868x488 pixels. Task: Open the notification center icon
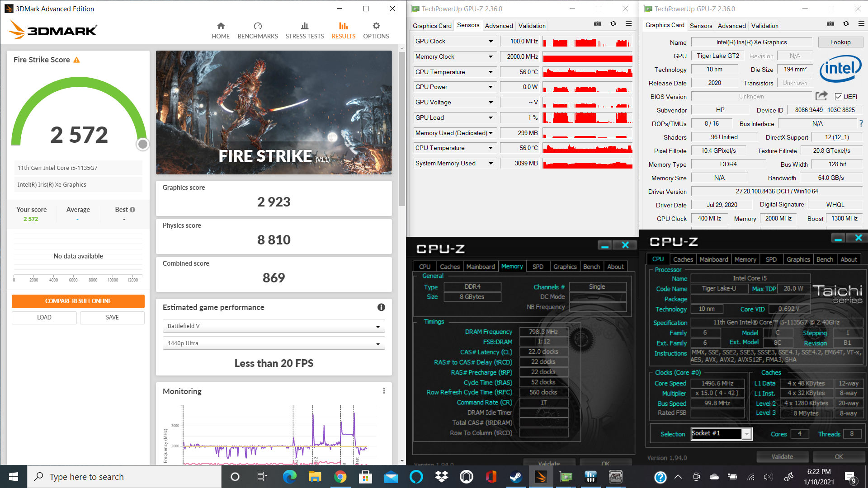[850, 477]
